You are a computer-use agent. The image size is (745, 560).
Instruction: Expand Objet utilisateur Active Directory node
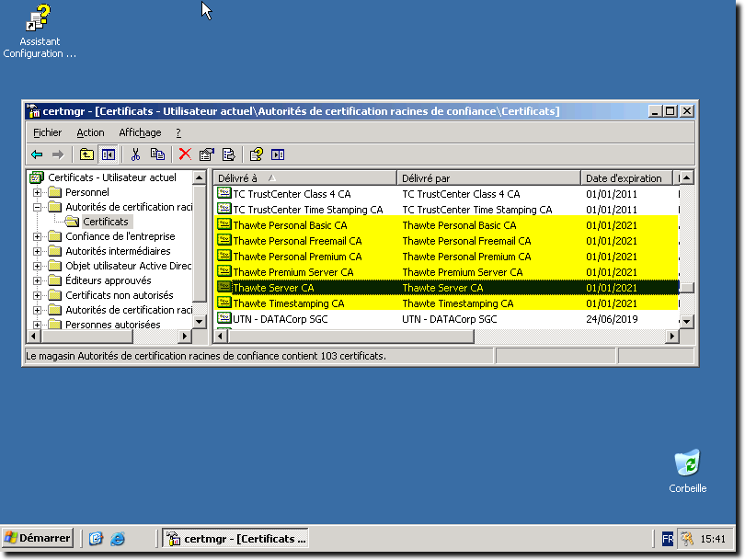click(x=37, y=266)
